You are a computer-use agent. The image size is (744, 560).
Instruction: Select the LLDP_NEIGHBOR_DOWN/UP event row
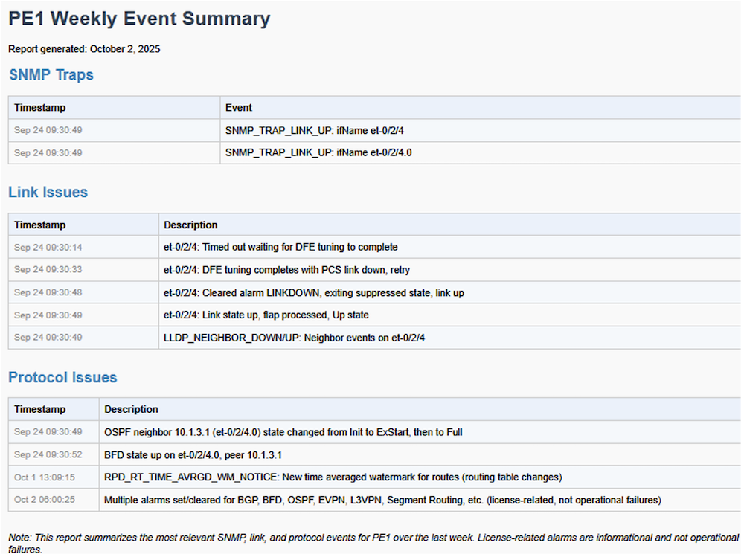tap(294, 338)
